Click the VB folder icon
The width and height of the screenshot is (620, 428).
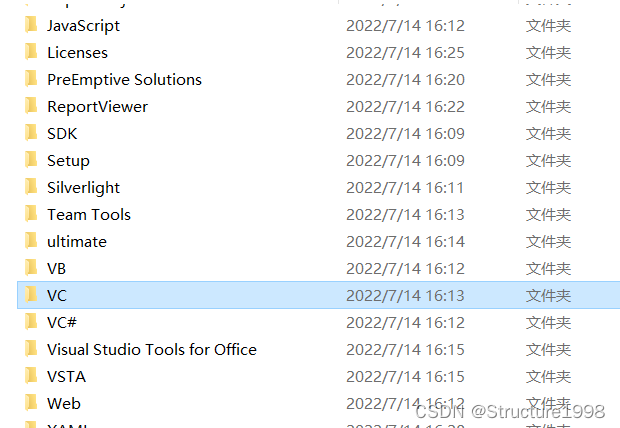(31, 268)
